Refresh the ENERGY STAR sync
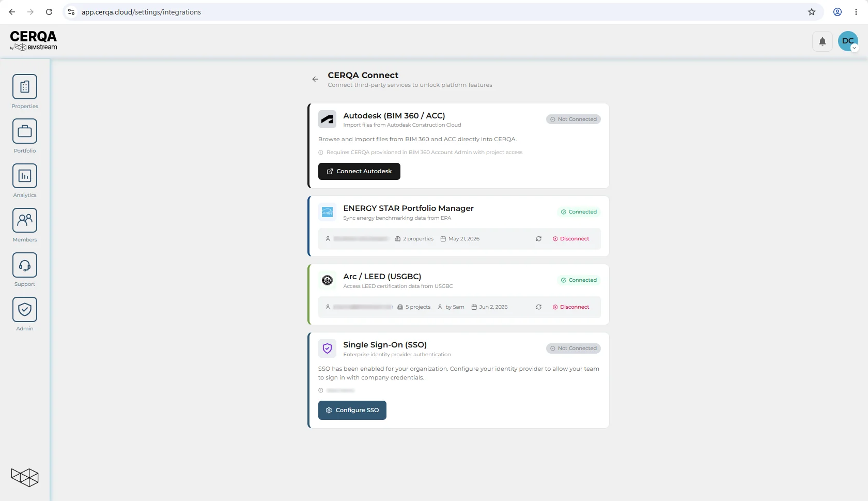 [539, 239]
